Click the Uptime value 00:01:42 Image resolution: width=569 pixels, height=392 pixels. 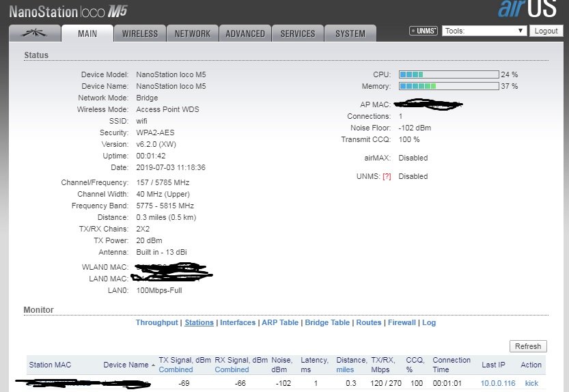coord(150,156)
